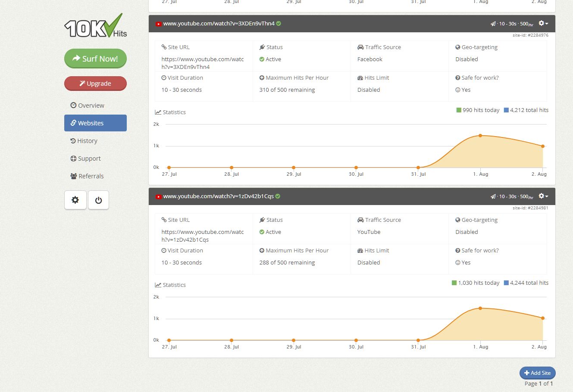Click Traffic Source value YouTube
The height and width of the screenshot is (392, 573).
coord(369,232)
